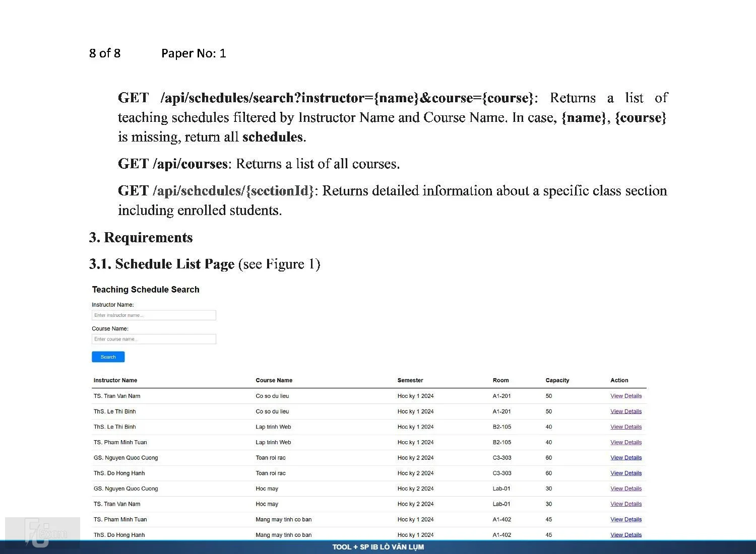Click the 'Course Name:' form label

pyautogui.click(x=110, y=328)
